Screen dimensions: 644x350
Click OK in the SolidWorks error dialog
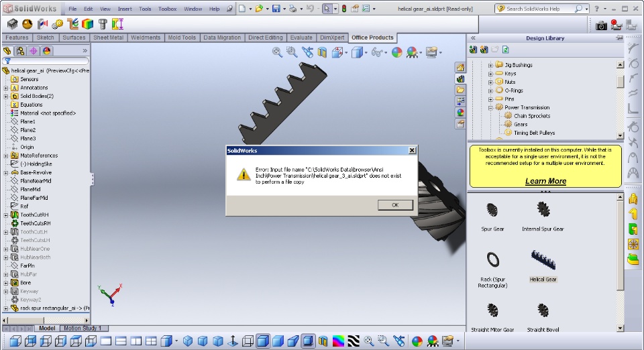point(395,205)
